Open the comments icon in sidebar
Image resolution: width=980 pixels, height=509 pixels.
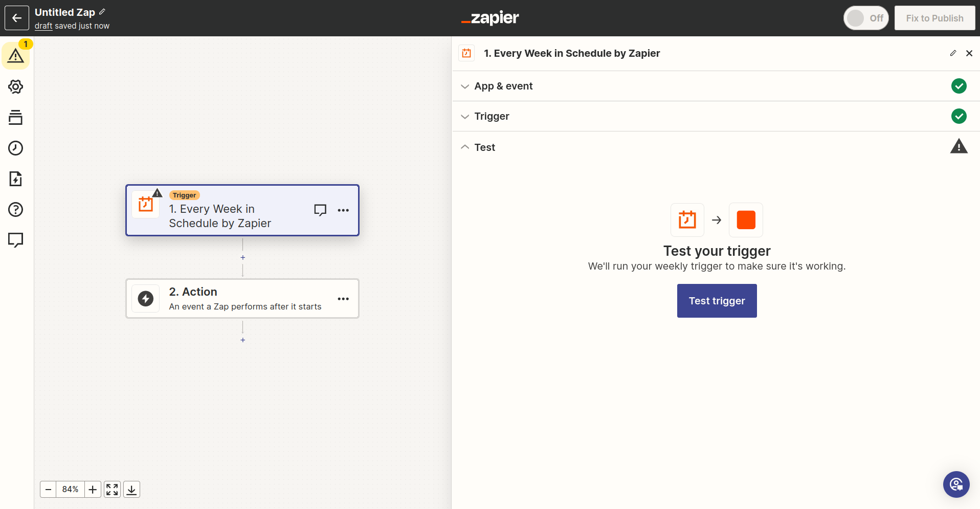16,240
